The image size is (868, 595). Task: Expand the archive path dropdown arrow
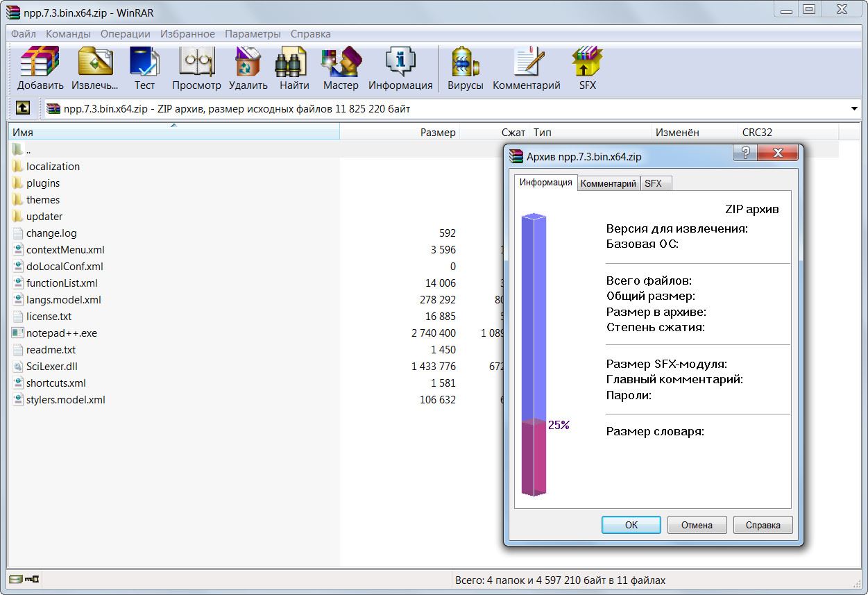853,109
